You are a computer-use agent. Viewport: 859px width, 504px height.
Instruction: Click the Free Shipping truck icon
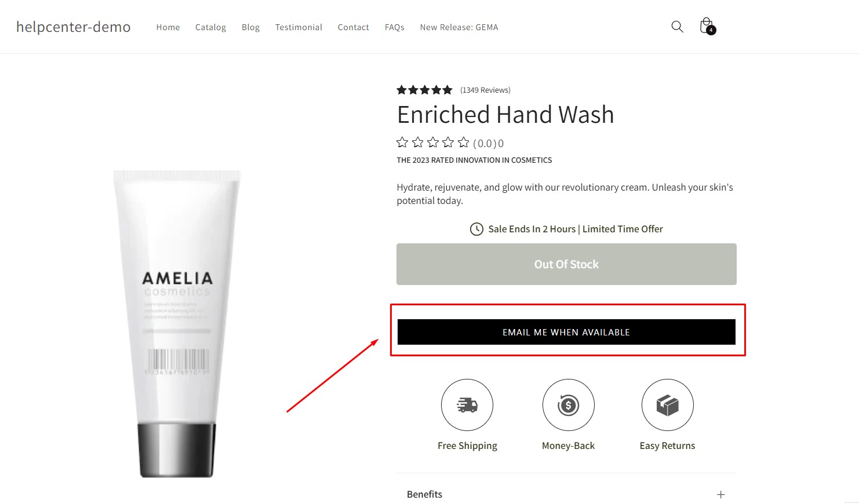(x=467, y=405)
